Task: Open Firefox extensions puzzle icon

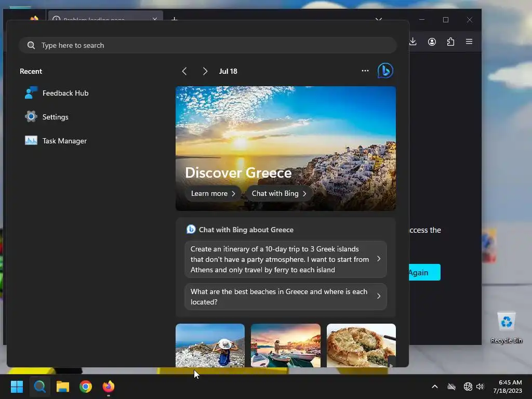Action: (450, 42)
